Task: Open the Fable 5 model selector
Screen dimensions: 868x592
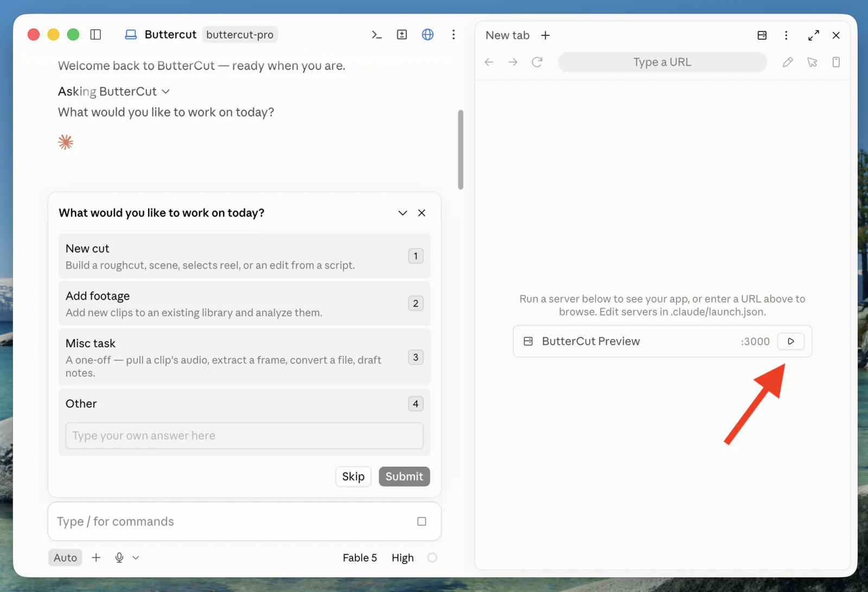Action: pos(360,558)
